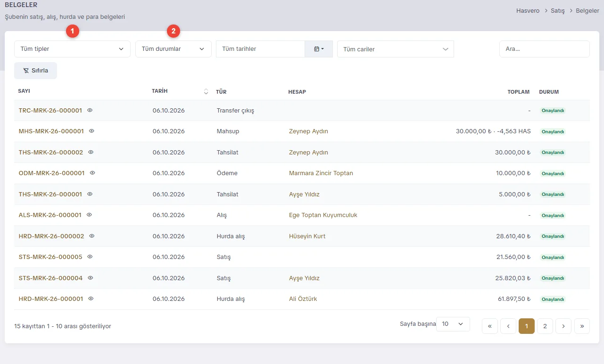Focus the Tüm tarihler date range field
This screenshot has width=604, height=364.
pyautogui.click(x=261, y=49)
